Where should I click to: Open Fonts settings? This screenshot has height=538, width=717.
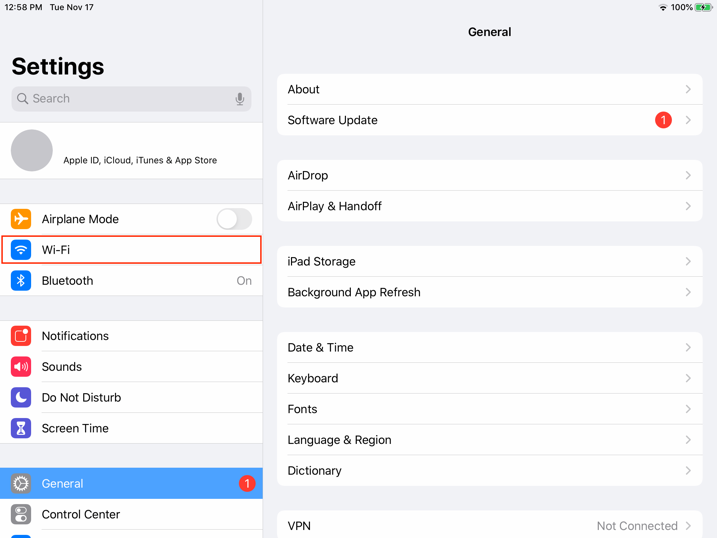[490, 409]
